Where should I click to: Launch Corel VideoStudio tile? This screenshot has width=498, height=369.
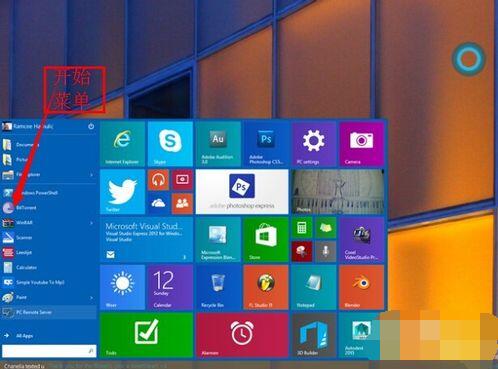pyautogui.click(x=361, y=240)
